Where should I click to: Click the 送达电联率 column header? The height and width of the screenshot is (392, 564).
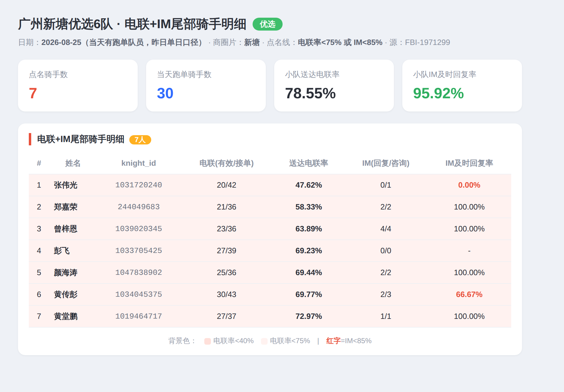click(308, 163)
